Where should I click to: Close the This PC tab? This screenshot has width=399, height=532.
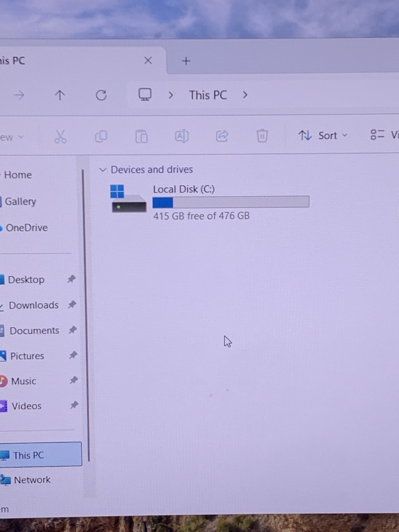coord(148,61)
